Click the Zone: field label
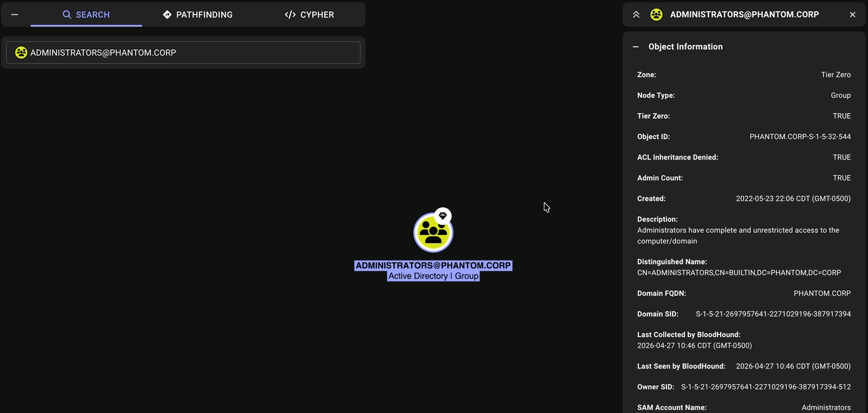The width and height of the screenshot is (868, 413). point(646,75)
